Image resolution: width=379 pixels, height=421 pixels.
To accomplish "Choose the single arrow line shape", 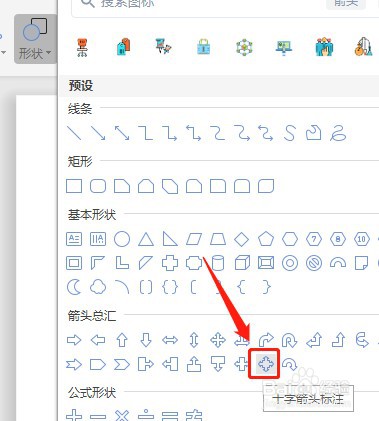I will (x=98, y=133).
